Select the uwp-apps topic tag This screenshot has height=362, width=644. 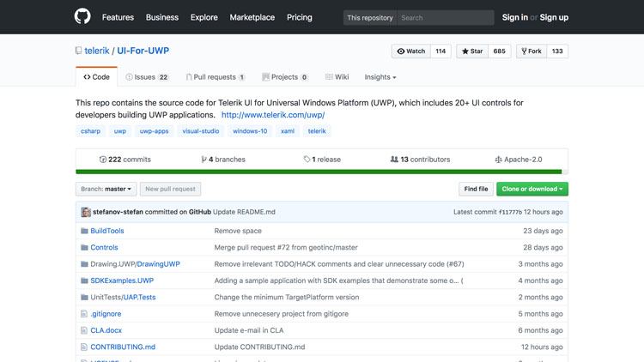click(154, 131)
